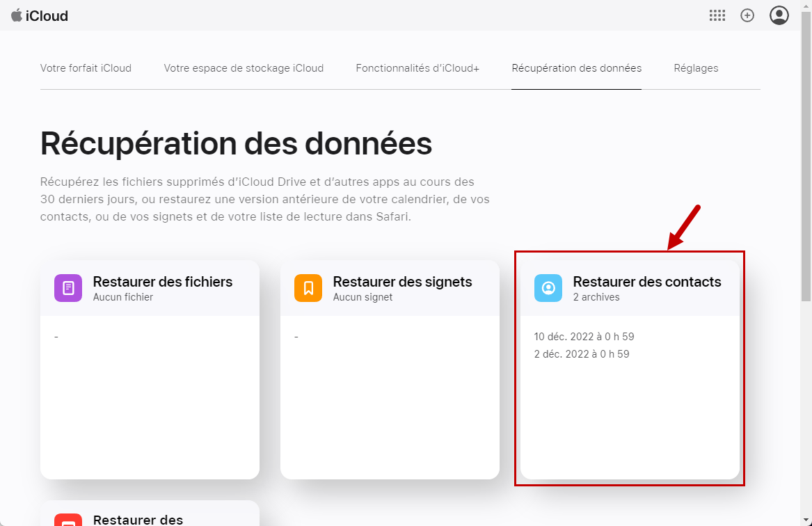This screenshot has height=526, width=812.
Task: Click the 'Aucun fichier' subtitle
Action: [x=123, y=297]
